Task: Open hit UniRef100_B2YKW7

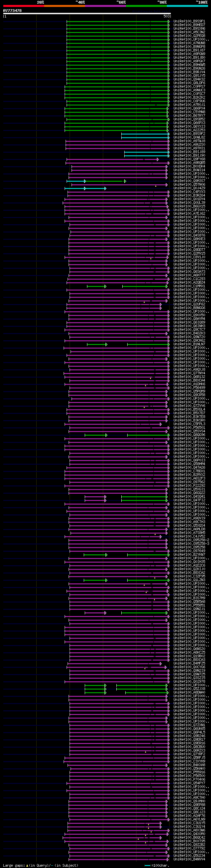Action: pyautogui.click(x=189, y=555)
